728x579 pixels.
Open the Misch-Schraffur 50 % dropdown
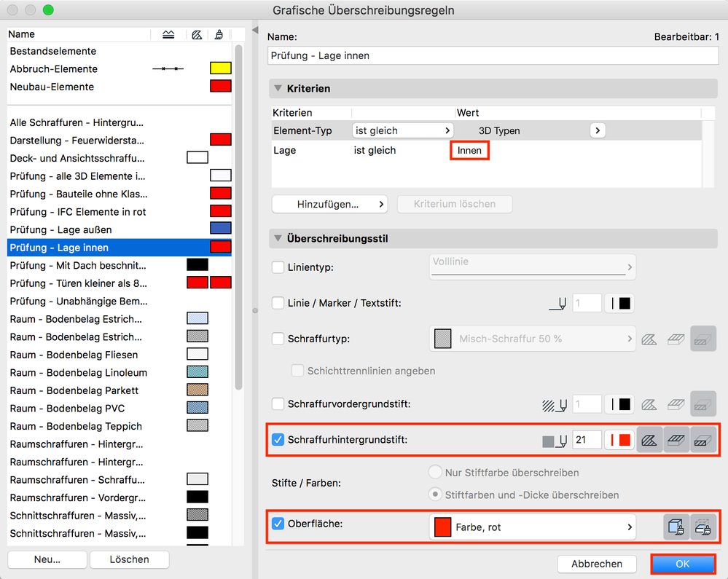(532, 339)
